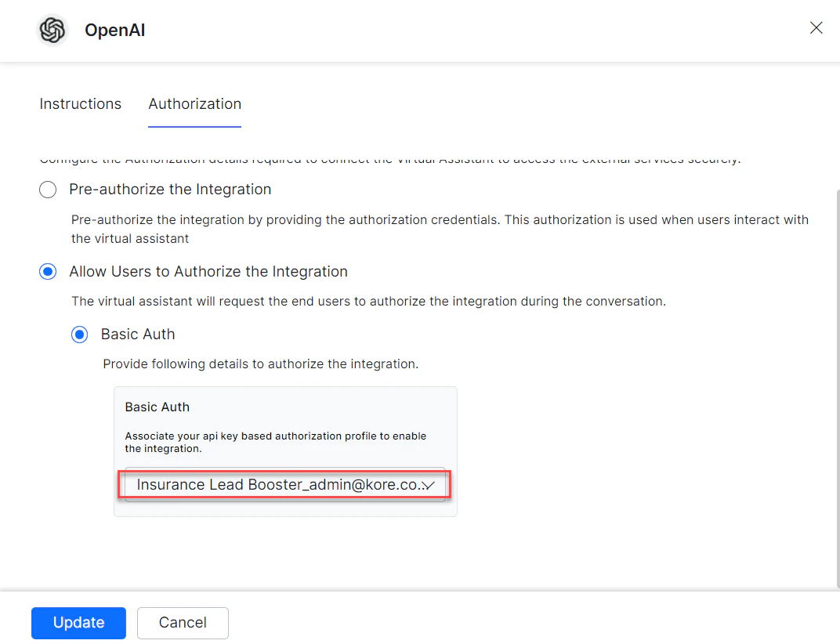Click the OpenAI logo icon

click(x=52, y=30)
